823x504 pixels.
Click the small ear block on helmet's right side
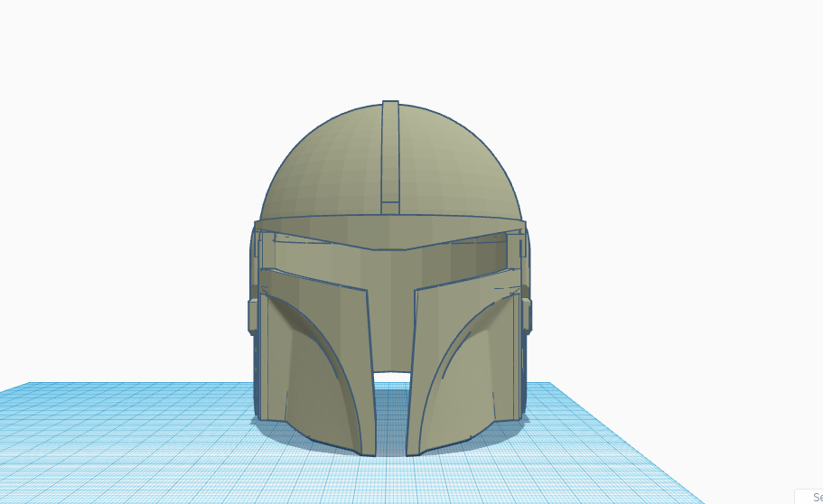527,315
